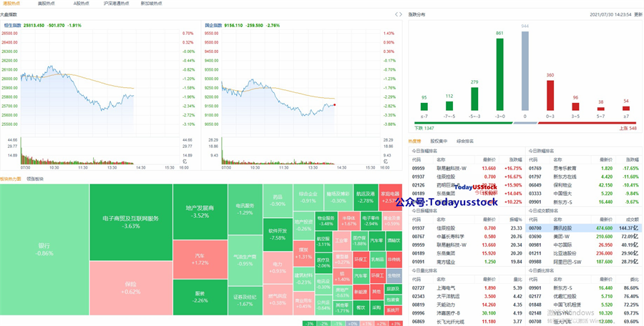Click the 保险 sector tile
Screen dimensions: 644x326
131,288
